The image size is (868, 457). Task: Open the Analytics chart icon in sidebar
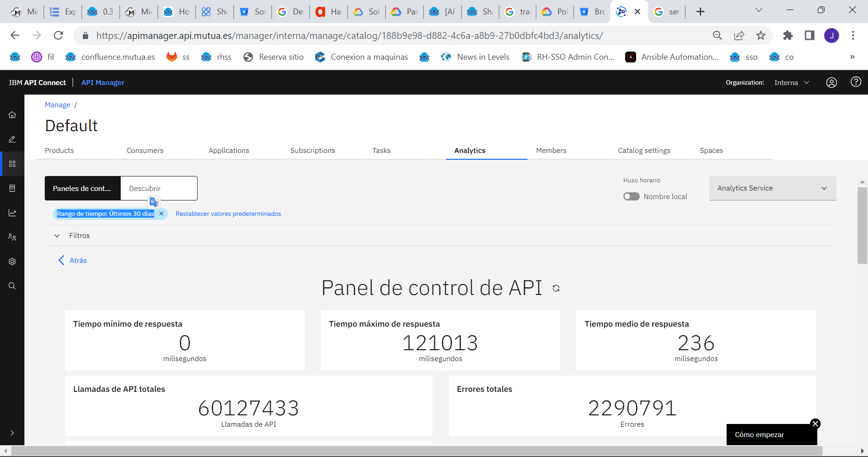click(x=12, y=213)
